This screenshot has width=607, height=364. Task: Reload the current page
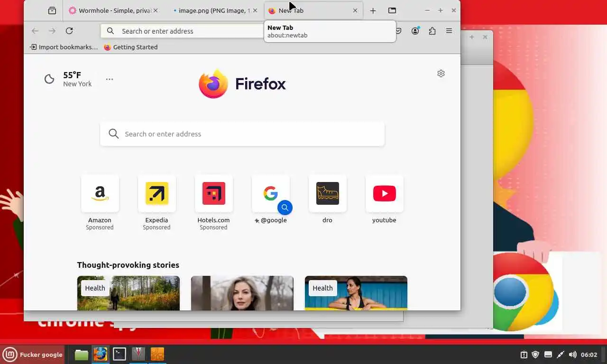click(69, 31)
